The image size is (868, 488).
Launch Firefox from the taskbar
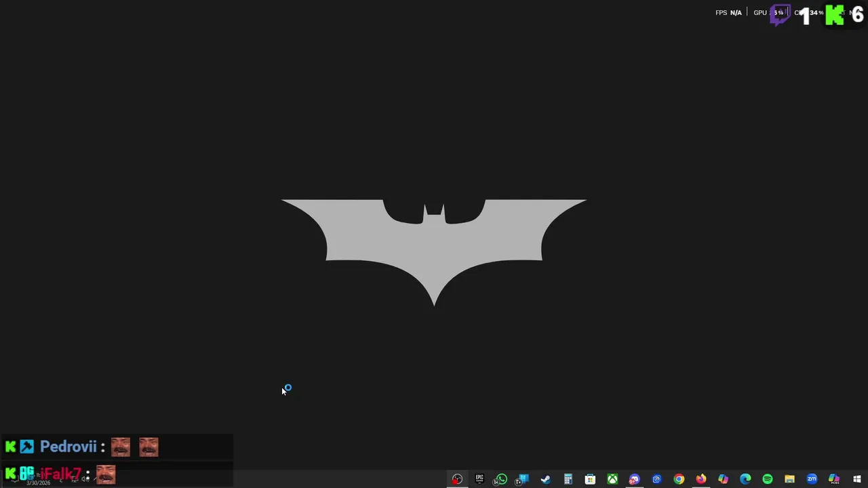tap(701, 479)
